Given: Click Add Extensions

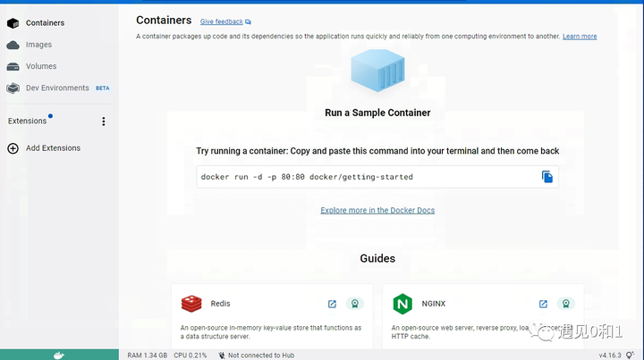Looking at the screenshot, I should point(53,148).
